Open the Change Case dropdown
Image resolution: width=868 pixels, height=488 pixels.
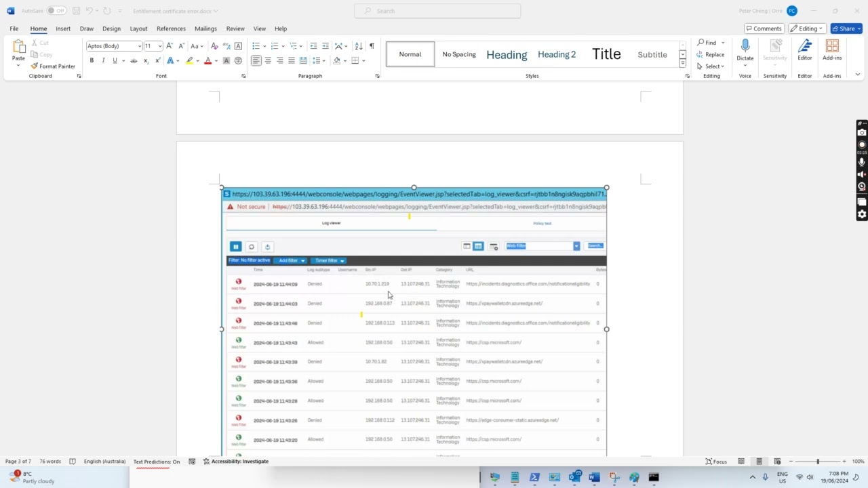tap(195, 46)
